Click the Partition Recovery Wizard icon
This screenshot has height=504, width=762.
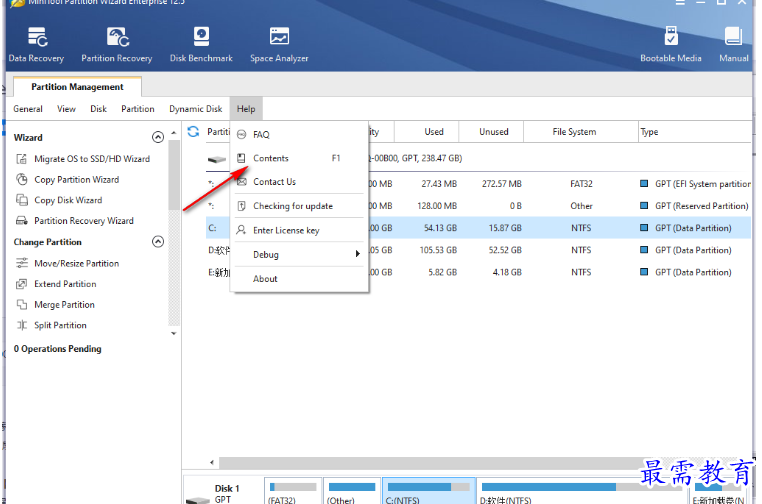[x=21, y=221]
